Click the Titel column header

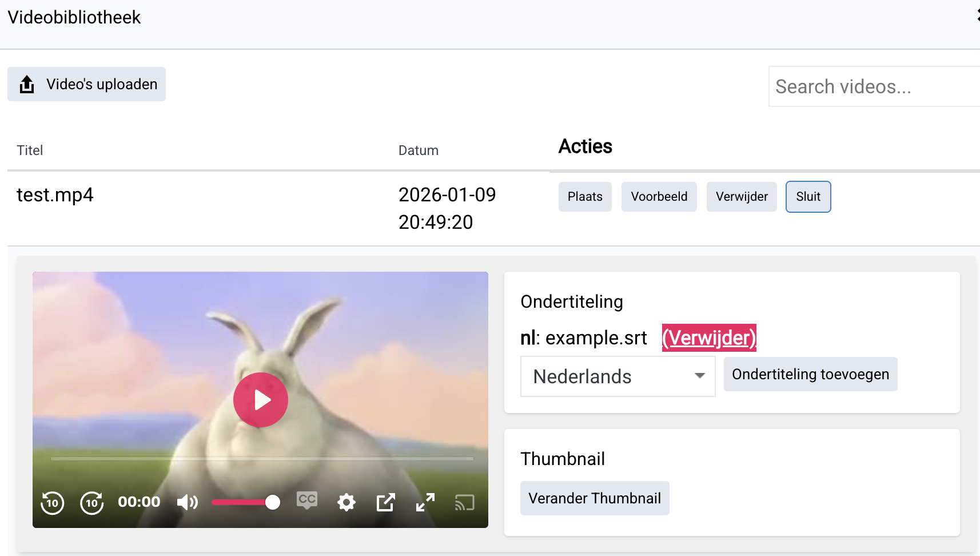(30, 150)
